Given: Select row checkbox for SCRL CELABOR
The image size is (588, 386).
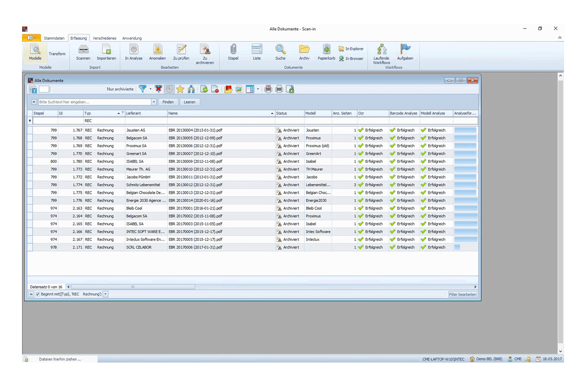Looking at the screenshot, I should tap(30, 248).
